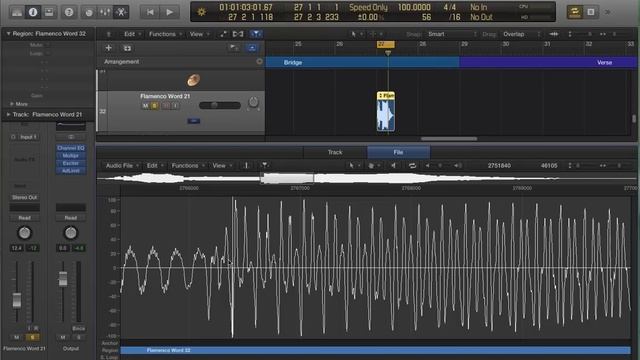Screen dimensions: 640x360
Task: Adjust Flamenco Word 21 channel strip fader
Action: (17, 300)
